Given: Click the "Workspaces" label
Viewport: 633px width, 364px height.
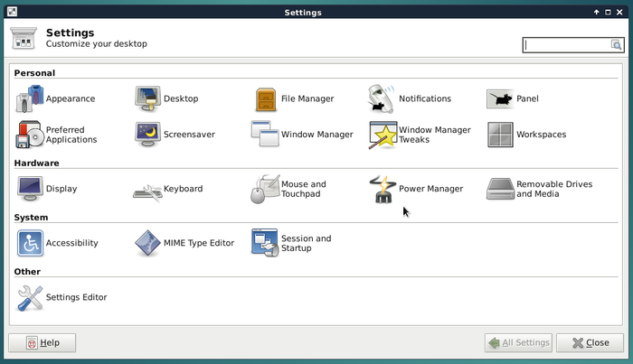Looking at the screenshot, I should coord(542,135).
